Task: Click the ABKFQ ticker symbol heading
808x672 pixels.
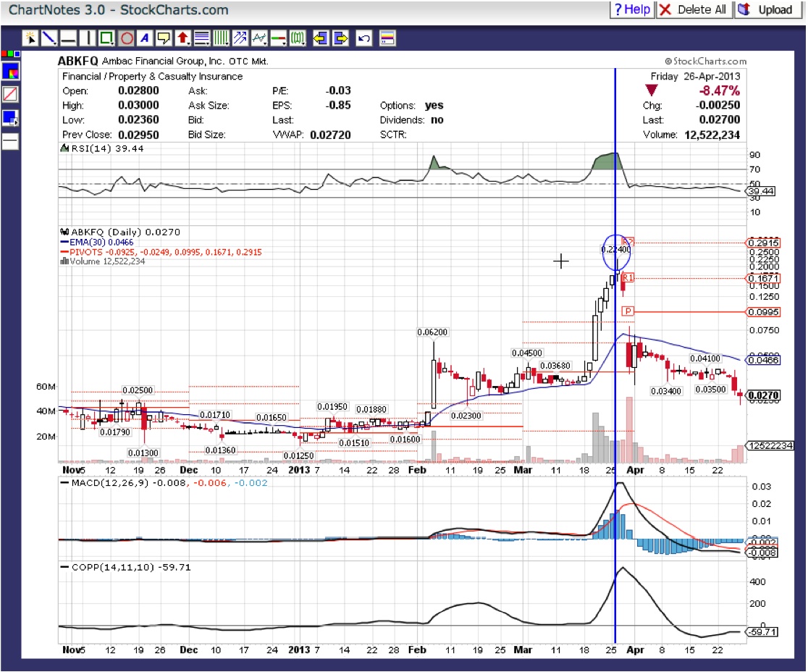Action: [x=77, y=61]
